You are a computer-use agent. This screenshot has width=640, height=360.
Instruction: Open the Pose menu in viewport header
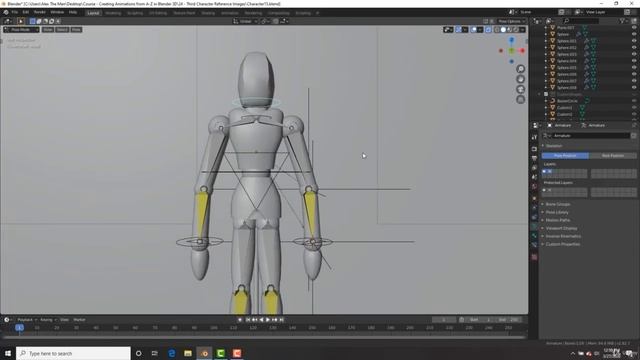pos(76,30)
